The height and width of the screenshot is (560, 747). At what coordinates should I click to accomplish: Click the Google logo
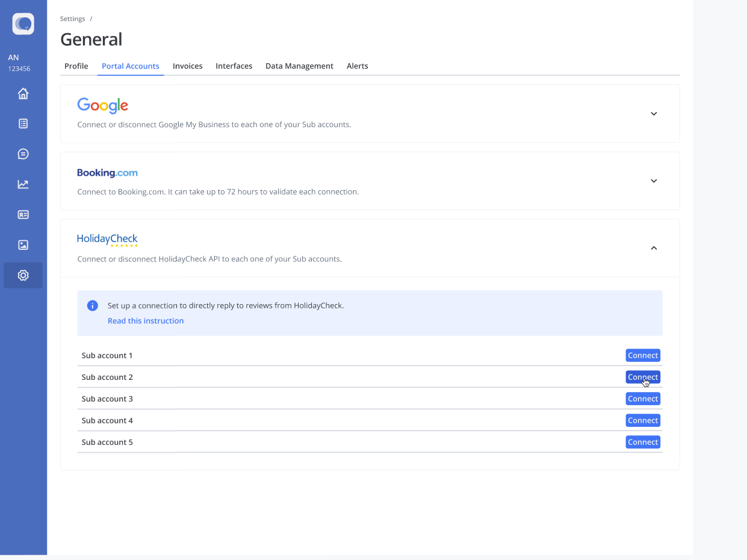coord(103,105)
